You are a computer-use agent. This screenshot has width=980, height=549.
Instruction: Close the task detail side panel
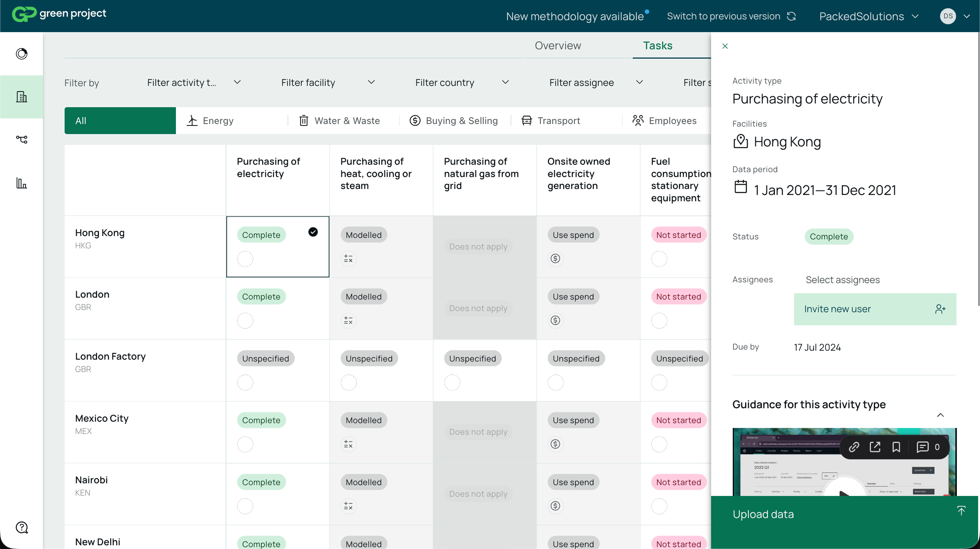(x=725, y=46)
